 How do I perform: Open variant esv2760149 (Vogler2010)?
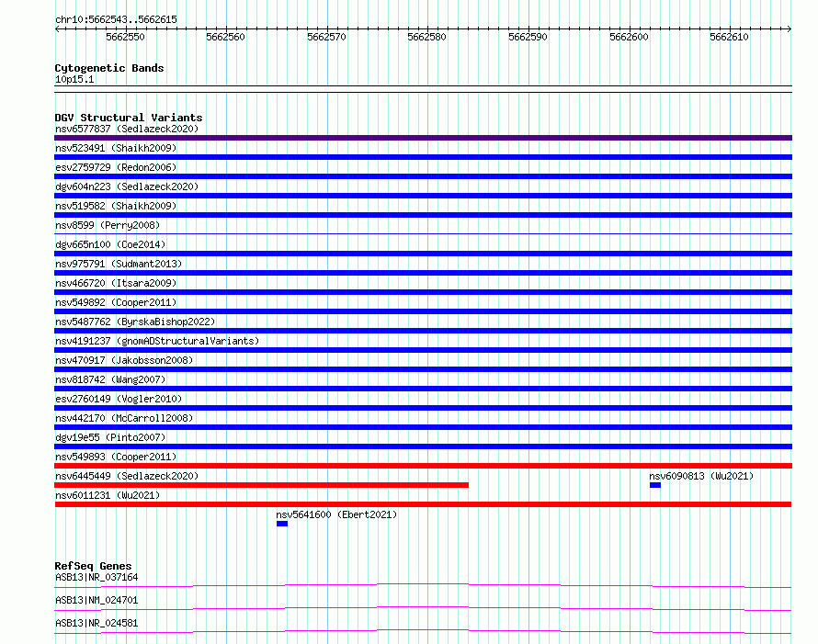[x=119, y=399]
